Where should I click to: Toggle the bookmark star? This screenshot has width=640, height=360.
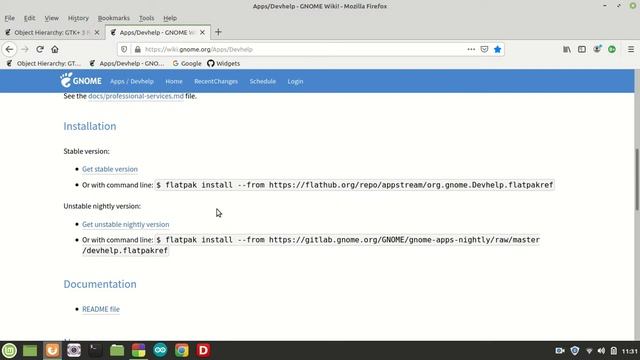pos(497,49)
